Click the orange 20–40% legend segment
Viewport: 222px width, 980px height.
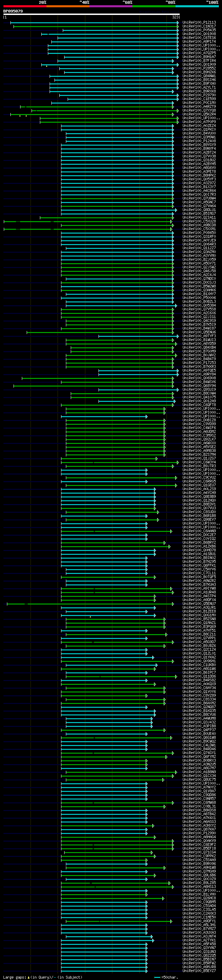coord(68,7)
